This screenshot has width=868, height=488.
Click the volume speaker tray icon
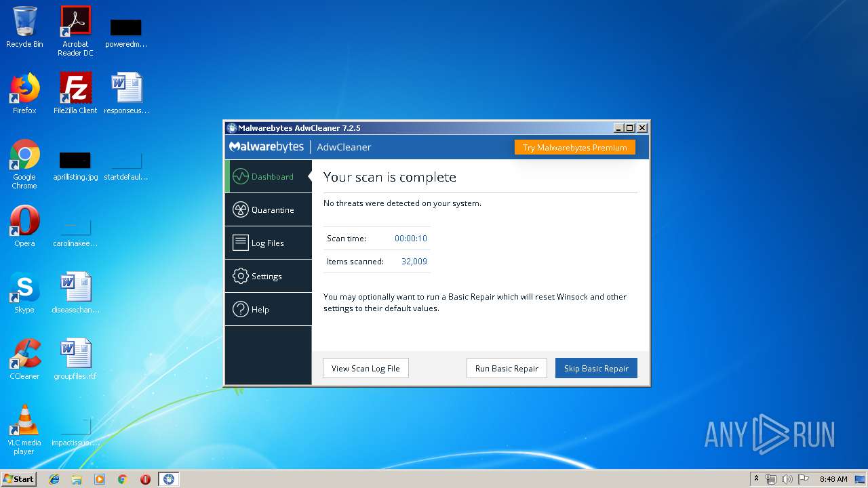(x=787, y=479)
